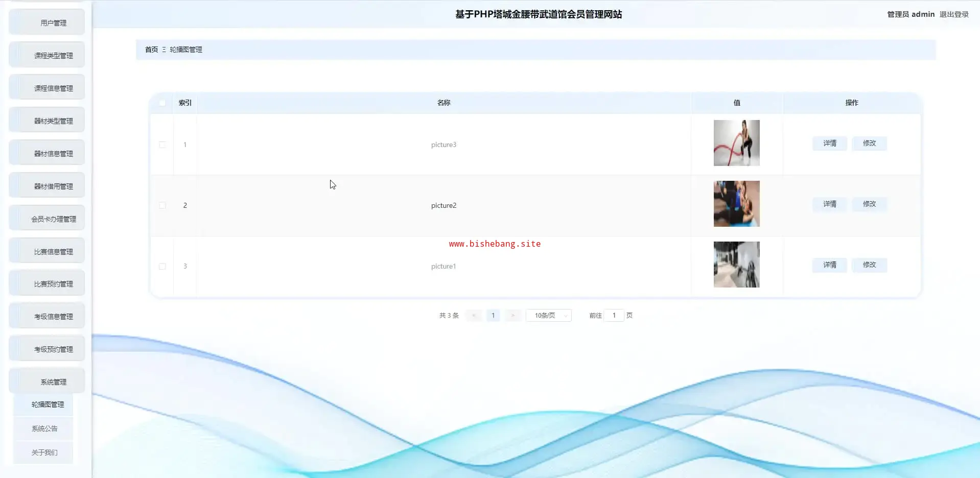Collapse the 系统管理 sidebar menu

[x=53, y=382]
